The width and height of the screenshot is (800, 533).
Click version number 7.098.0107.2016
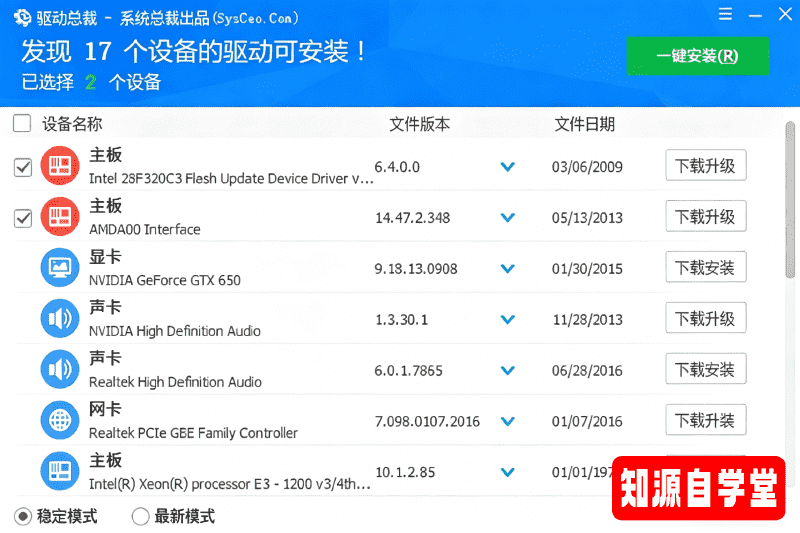[x=428, y=422]
